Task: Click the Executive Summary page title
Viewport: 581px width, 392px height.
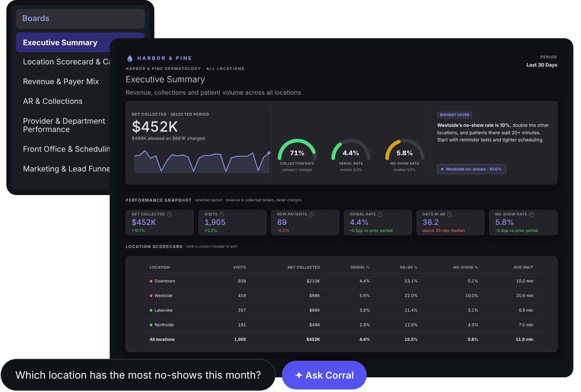Action: (165, 79)
